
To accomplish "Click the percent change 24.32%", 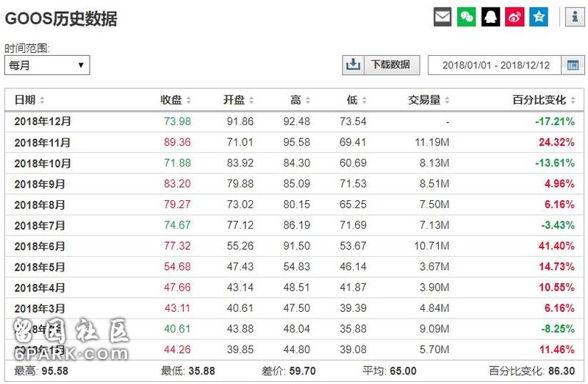I will click(556, 142).
